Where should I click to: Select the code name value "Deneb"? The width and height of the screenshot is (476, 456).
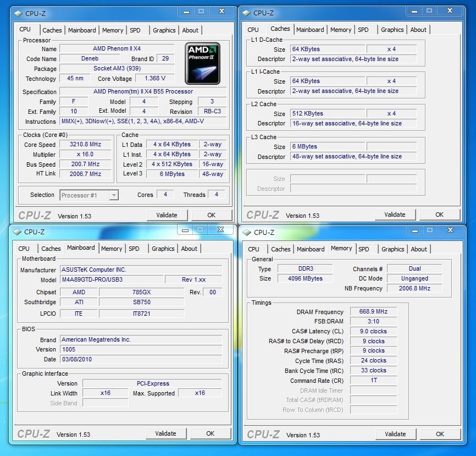(x=90, y=59)
